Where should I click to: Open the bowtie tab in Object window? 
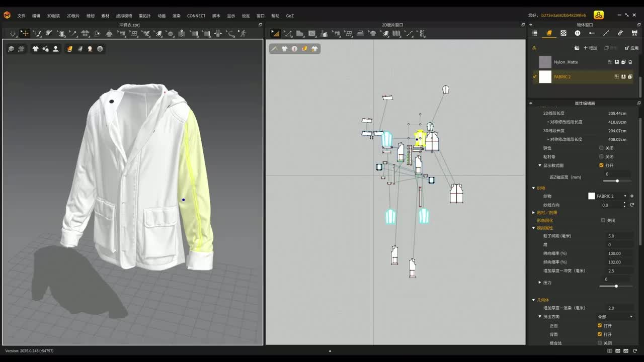634,33
